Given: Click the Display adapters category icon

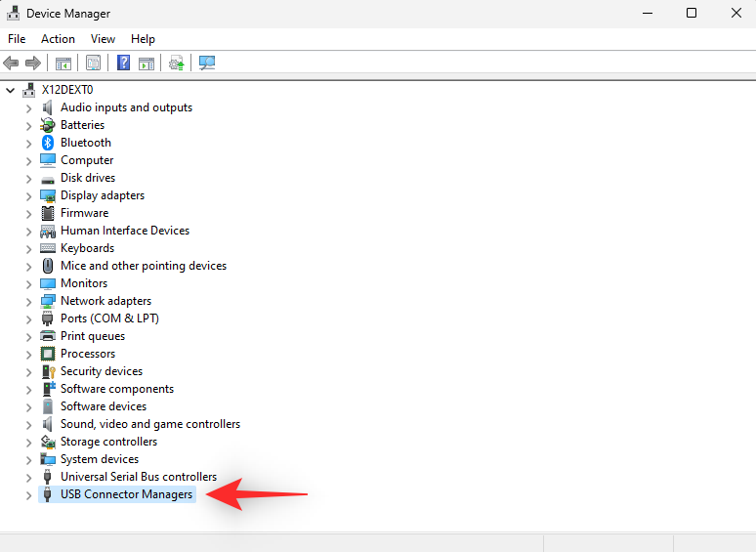Looking at the screenshot, I should point(47,195).
